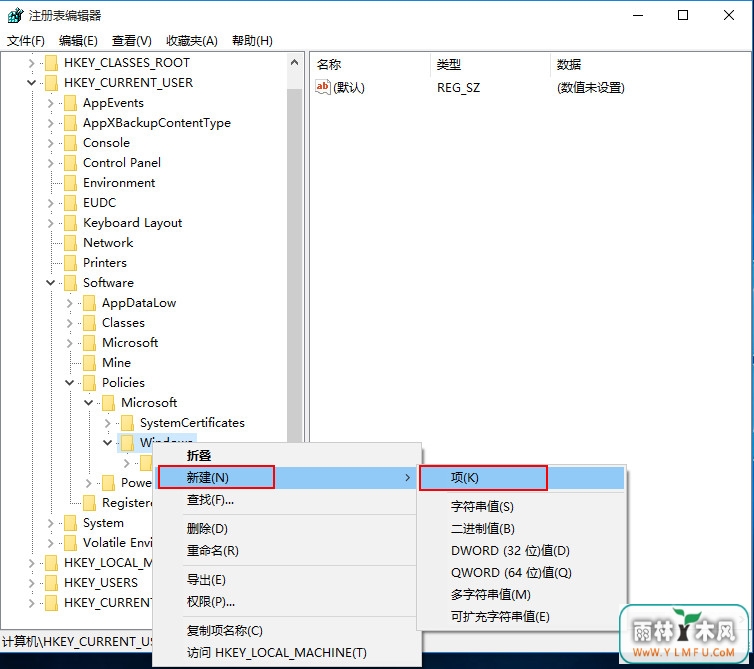Image resolution: width=754 pixels, height=669 pixels.
Task: Select the (默认) value name
Action: [x=349, y=88]
